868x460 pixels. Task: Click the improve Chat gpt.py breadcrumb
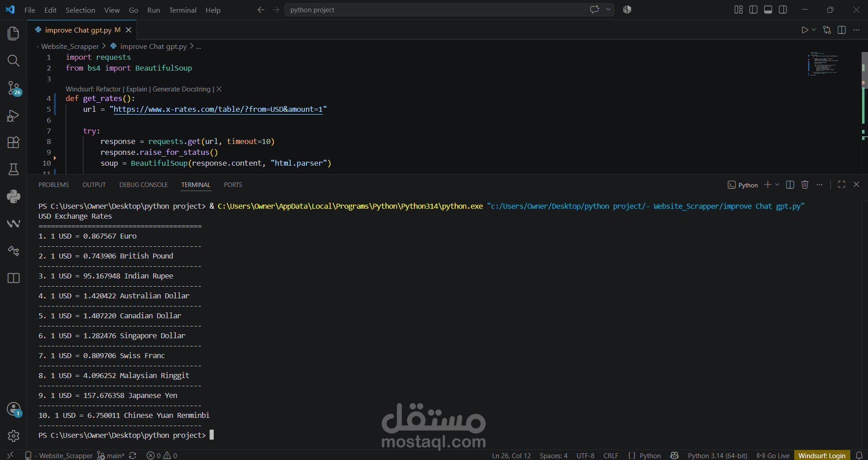[153, 46]
